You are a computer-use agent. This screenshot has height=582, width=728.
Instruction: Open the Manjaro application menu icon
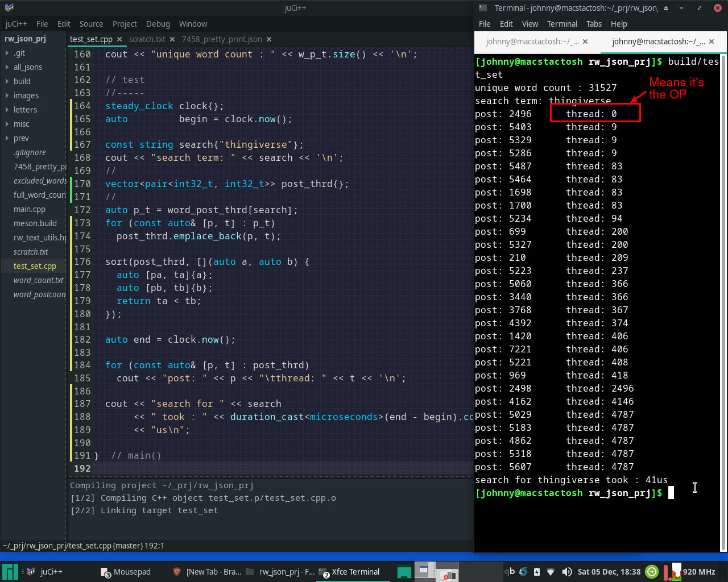pyautogui.click(x=10, y=572)
